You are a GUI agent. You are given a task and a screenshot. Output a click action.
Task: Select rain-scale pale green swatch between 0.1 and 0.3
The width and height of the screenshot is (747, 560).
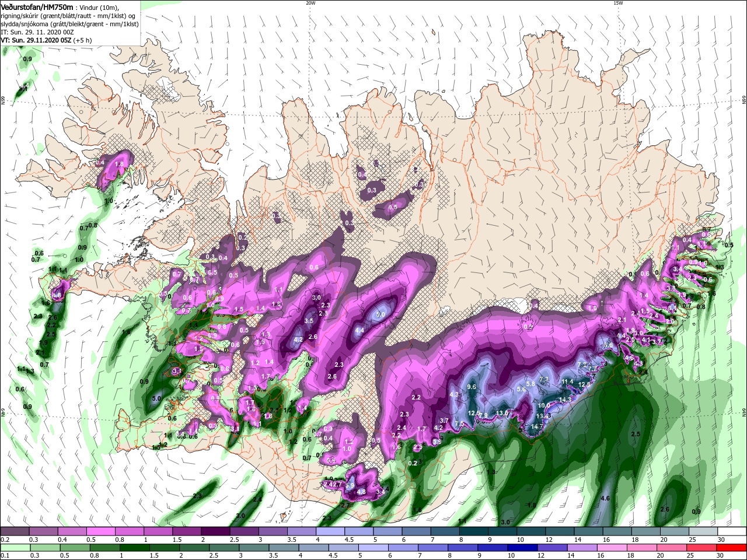pyautogui.click(x=15, y=548)
